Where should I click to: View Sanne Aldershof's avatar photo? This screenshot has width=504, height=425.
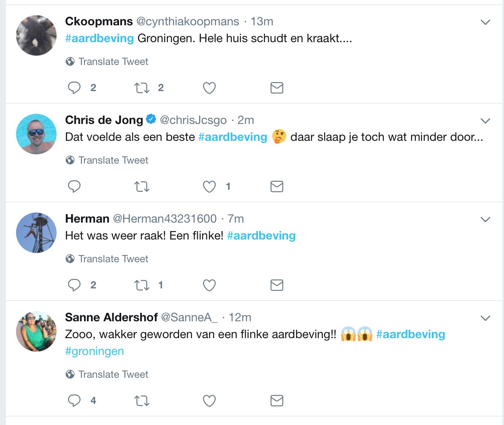click(x=36, y=331)
